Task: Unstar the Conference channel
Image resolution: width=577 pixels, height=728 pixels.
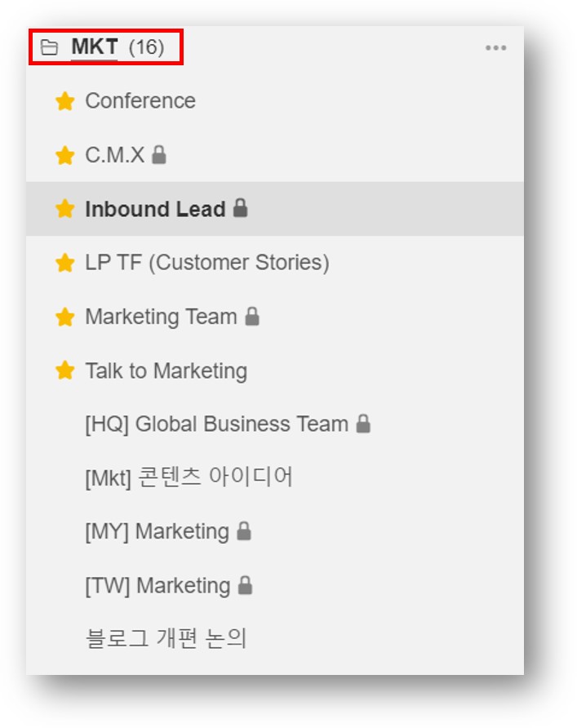Action: point(64,101)
